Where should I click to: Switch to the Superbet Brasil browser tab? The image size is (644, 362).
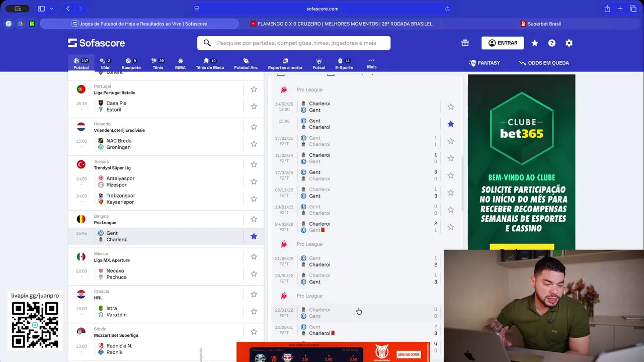[541, 24]
